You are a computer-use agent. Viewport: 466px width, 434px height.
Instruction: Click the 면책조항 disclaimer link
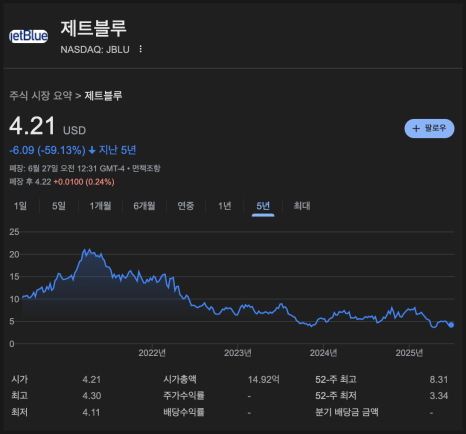click(x=146, y=168)
